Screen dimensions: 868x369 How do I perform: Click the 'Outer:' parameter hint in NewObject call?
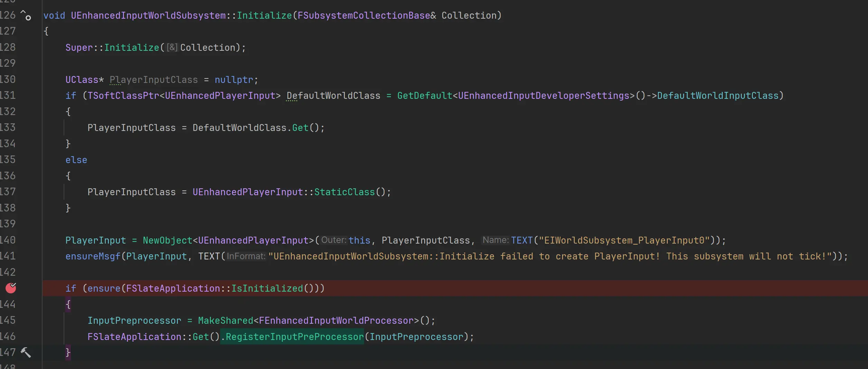tap(334, 240)
